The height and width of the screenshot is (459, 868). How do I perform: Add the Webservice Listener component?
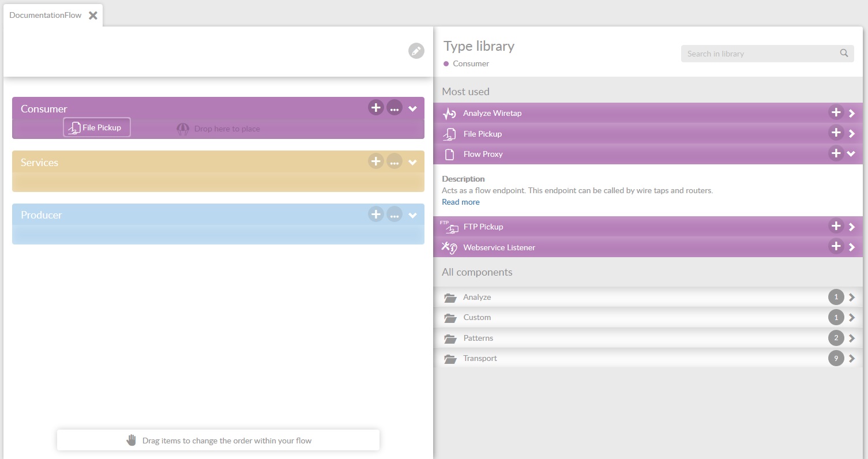(836, 247)
